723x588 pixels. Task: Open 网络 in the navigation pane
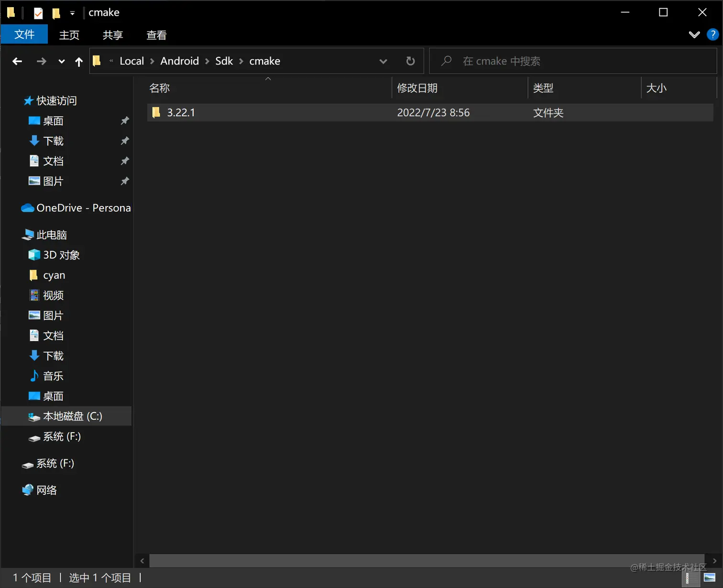pyautogui.click(x=46, y=490)
